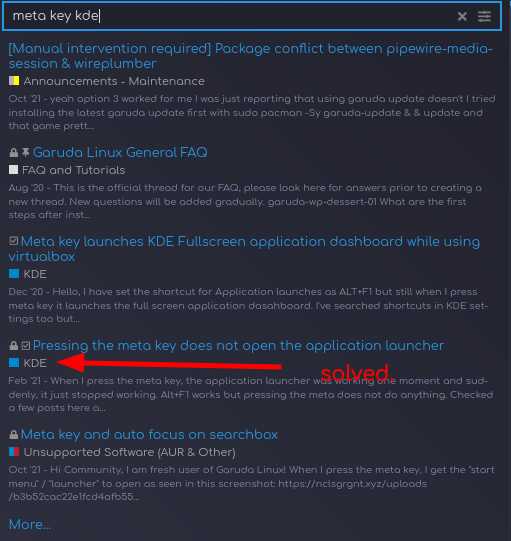
Task: Expand results with the More link
Action: click(29, 524)
